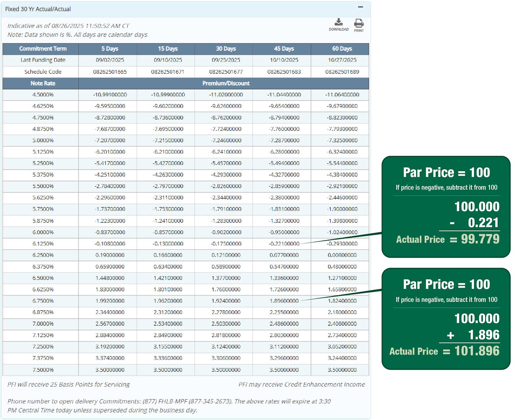
Task: Click the Note Rate header cell
Action: 43,83
